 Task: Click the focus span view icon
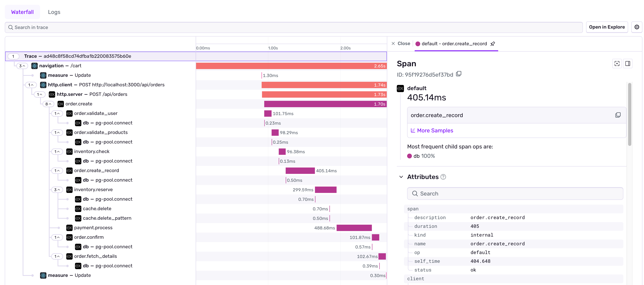click(617, 64)
